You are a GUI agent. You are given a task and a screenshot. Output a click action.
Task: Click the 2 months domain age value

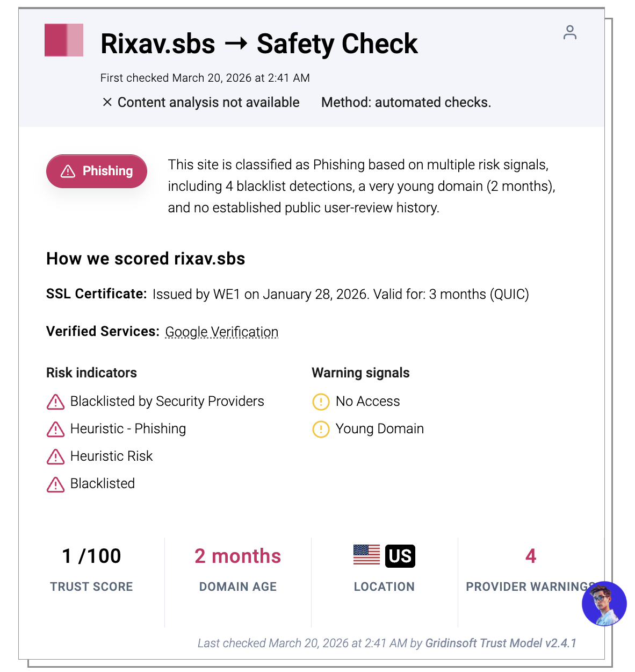(x=237, y=556)
